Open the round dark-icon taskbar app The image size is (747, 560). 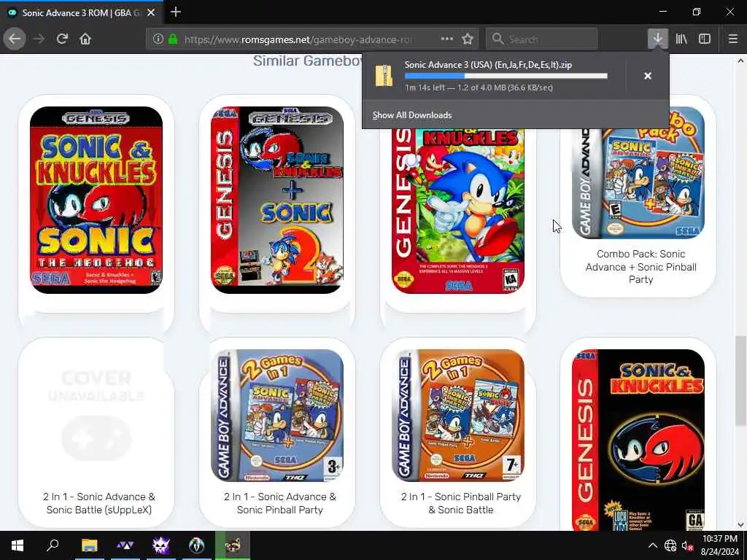pos(196,545)
